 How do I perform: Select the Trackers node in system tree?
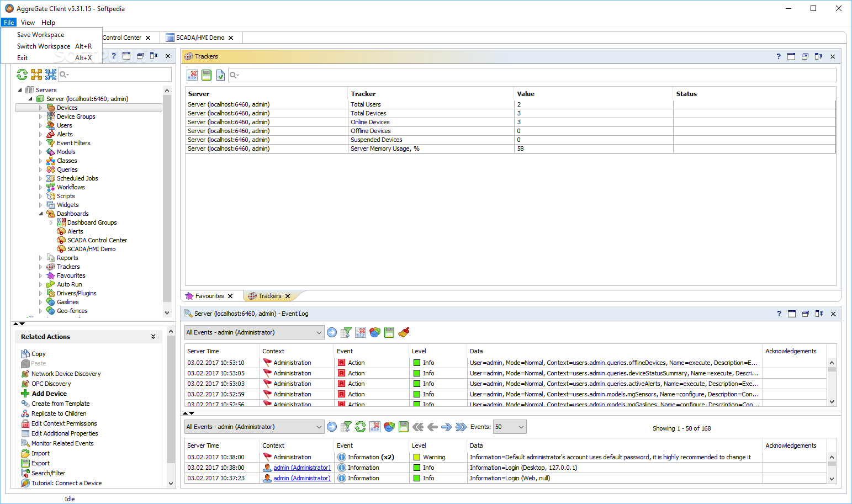[68, 267]
